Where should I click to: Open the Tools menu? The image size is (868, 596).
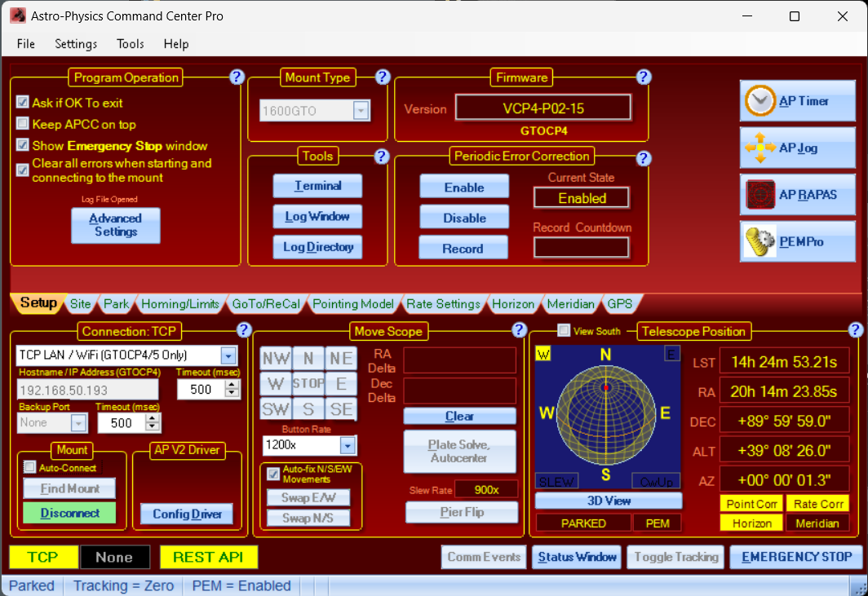coord(130,44)
